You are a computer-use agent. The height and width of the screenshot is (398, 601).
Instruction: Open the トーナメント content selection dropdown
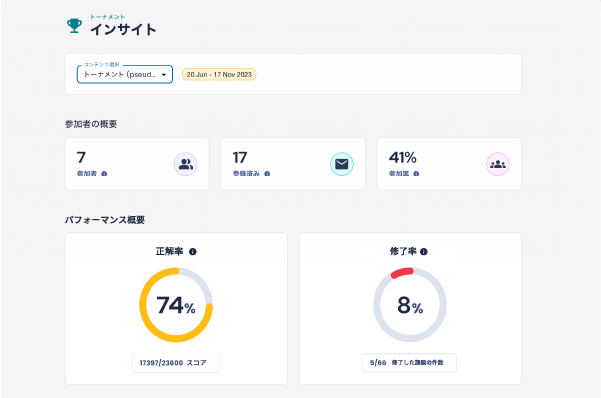point(125,74)
